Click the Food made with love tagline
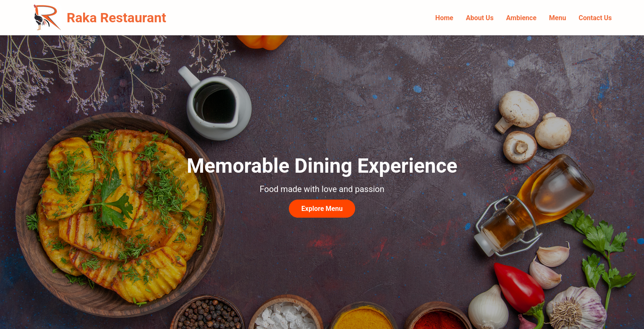The image size is (644, 329). (x=322, y=189)
